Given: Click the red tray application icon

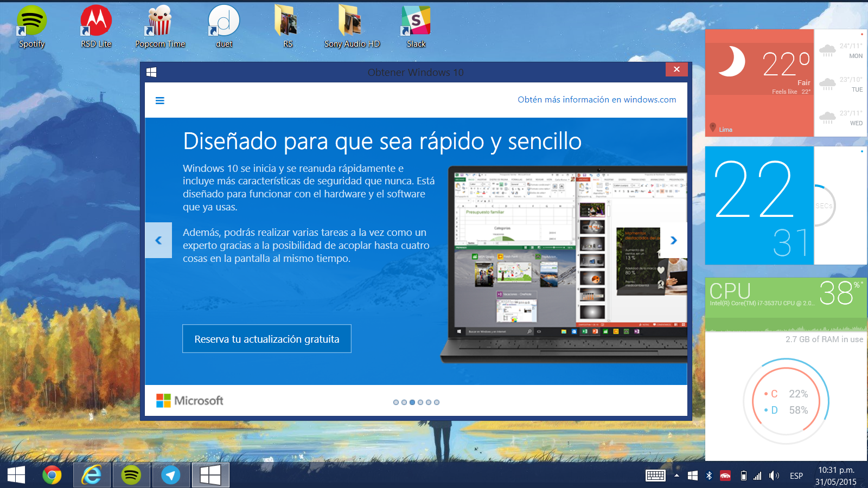Looking at the screenshot, I should coord(725,476).
